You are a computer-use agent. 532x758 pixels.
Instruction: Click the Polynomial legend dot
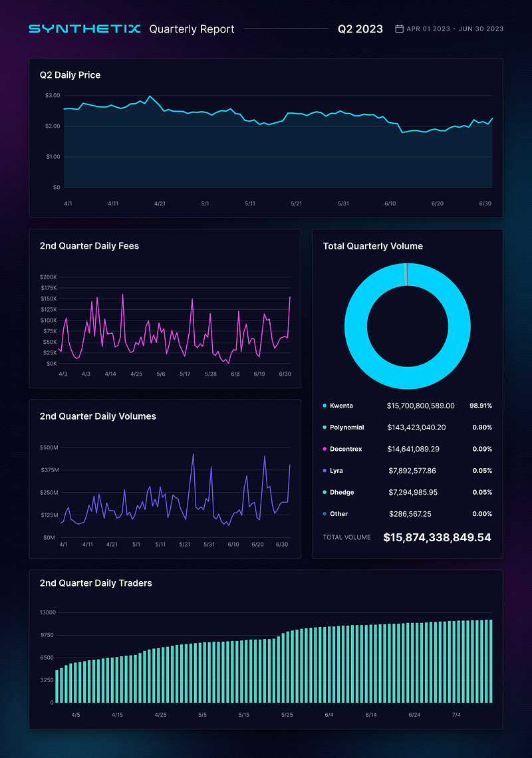point(325,428)
